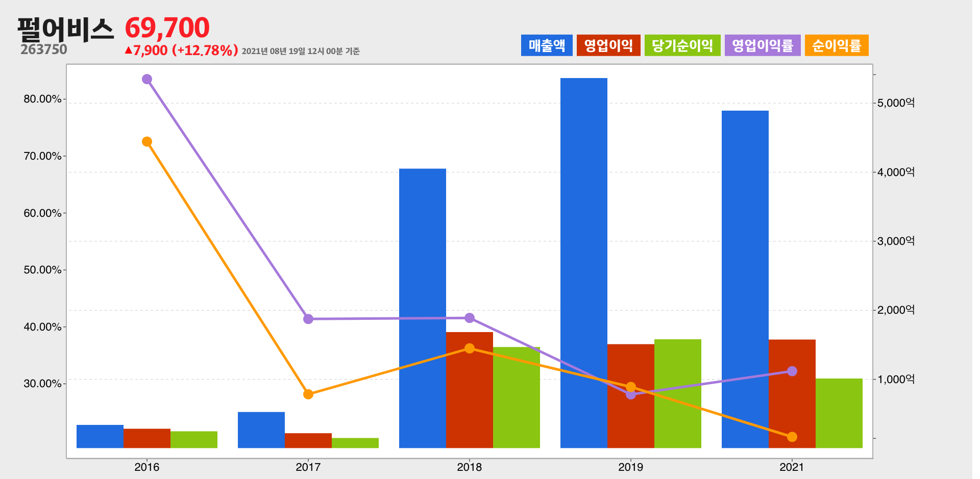
Task: Click the 2017 green 당기순이익 bar
Action: [x=355, y=443]
